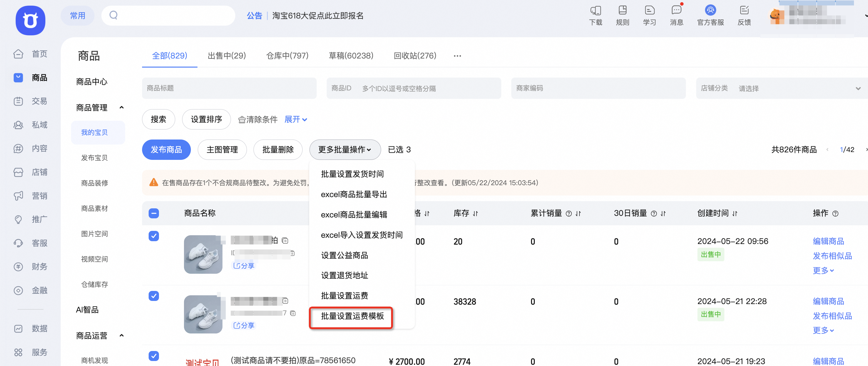The height and width of the screenshot is (366, 868).
Task: Focus the 商品ID input field
Action: [413, 88]
